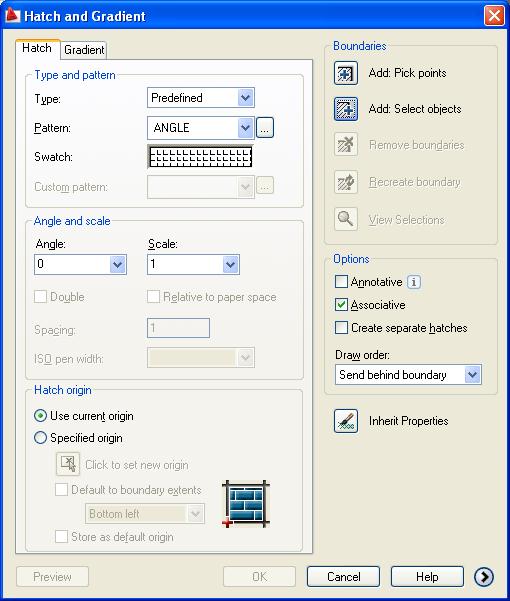Click the AutoCAD logo in title bar
The height and width of the screenshot is (601, 510).
[12, 15]
